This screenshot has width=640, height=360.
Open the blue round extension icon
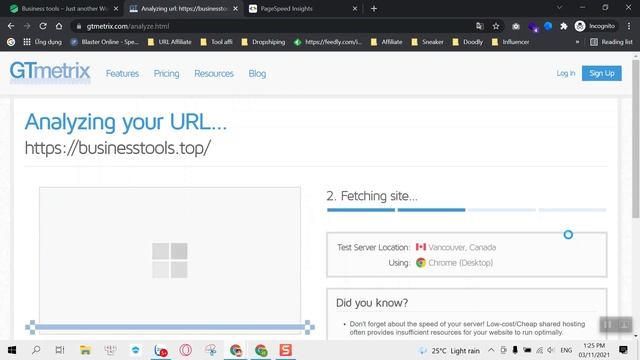[548, 26]
